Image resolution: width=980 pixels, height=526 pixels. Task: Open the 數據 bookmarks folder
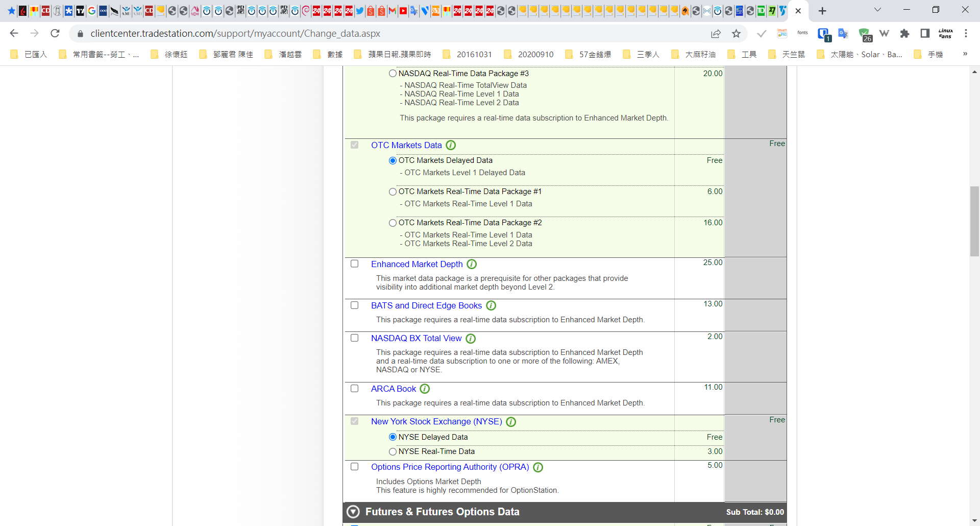tap(328, 54)
